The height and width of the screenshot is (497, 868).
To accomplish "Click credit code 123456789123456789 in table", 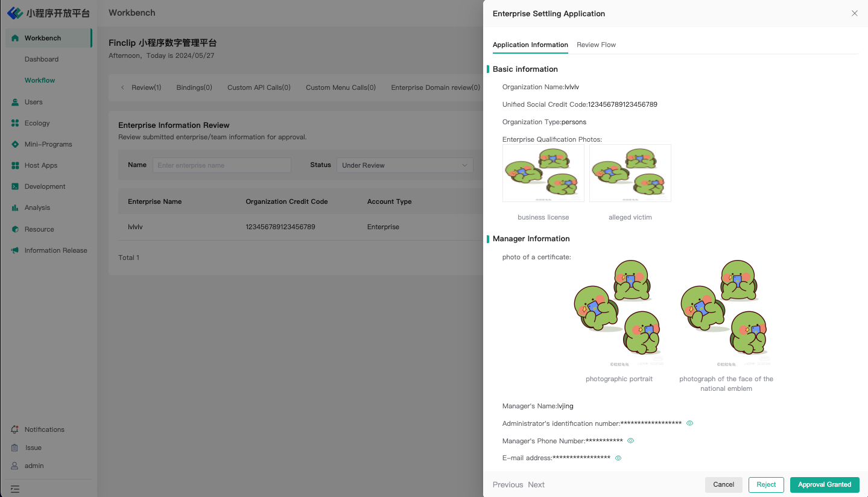I will pos(280,227).
